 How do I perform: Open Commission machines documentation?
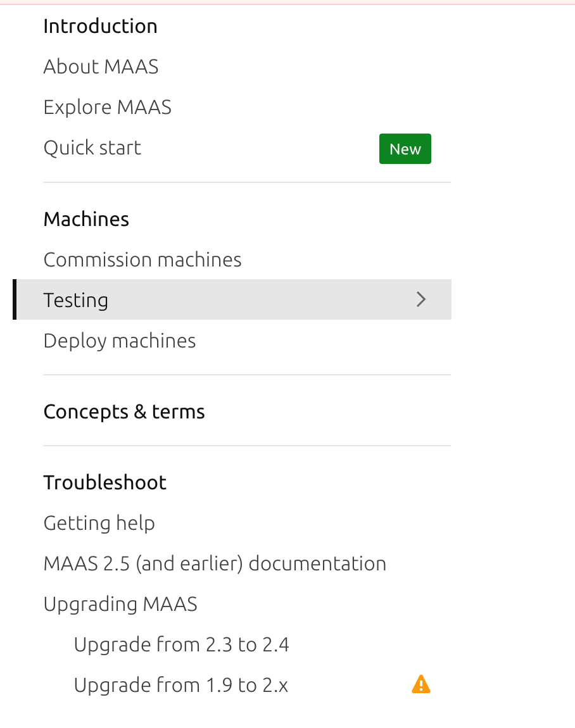click(142, 260)
